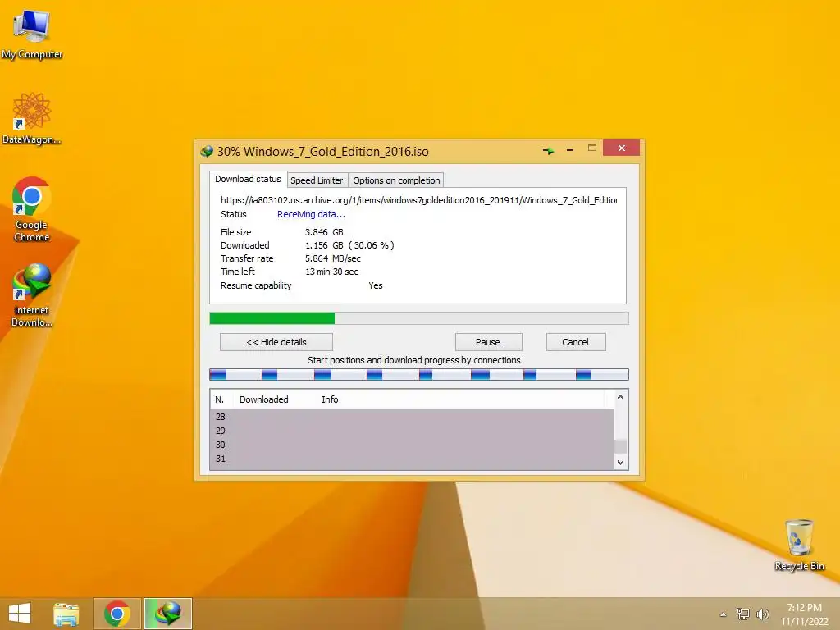Viewport: 840px width, 630px height.
Task: Cancel the download
Action: pyautogui.click(x=575, y=342)
